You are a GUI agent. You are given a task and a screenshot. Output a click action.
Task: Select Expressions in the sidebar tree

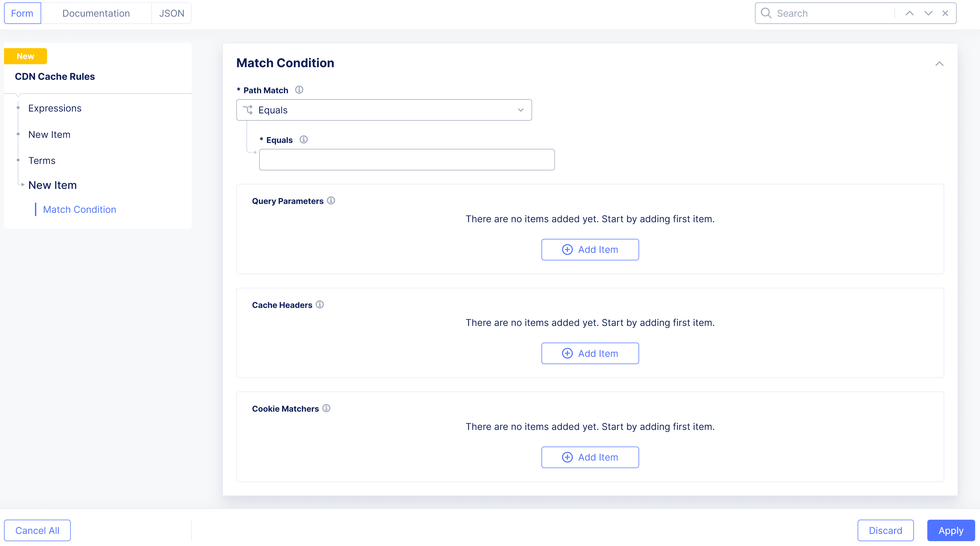pyautogui.click(x=55, y=108)
